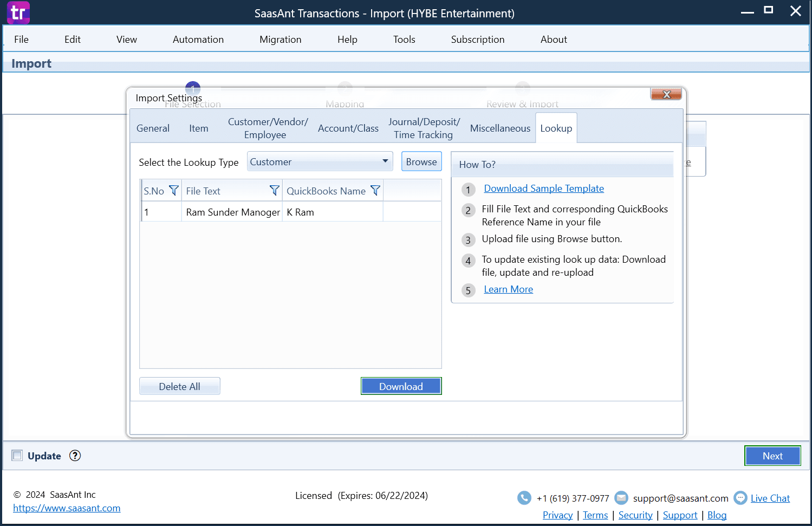Select the 'Ram Sunder Manoger' file text cell

tap(232, 212)
